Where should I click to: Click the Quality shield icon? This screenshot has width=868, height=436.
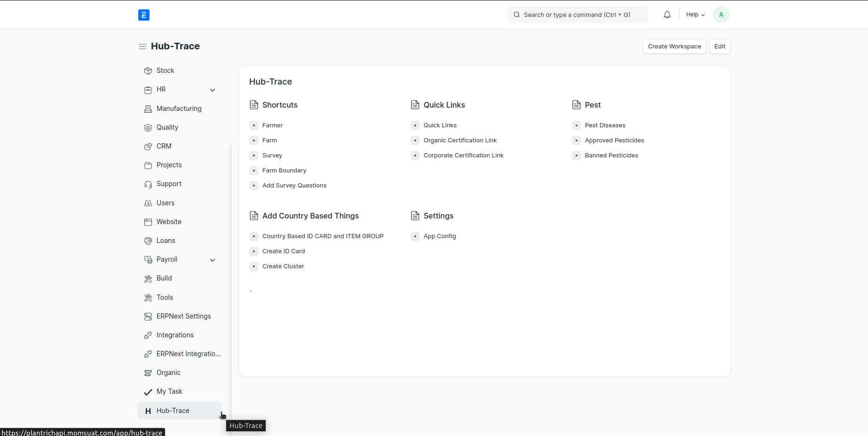pyautogui.click(x=148, y=127)
